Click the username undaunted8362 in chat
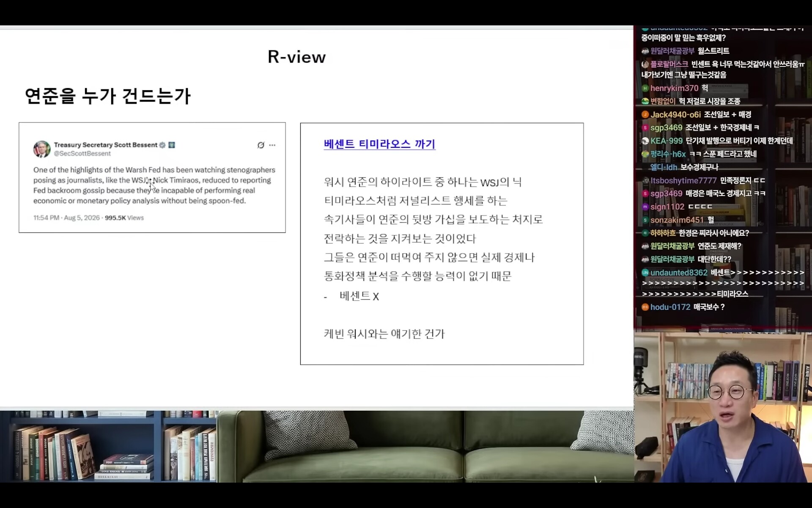The height and width of the screenshot is (508, 812). pos(679,273)
